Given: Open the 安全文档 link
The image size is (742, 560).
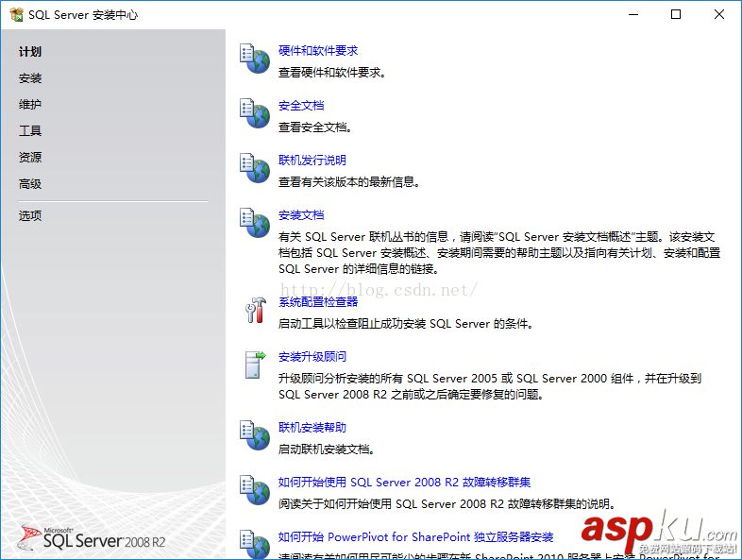Looking at the screenshot, I should (x=301, y=106).
